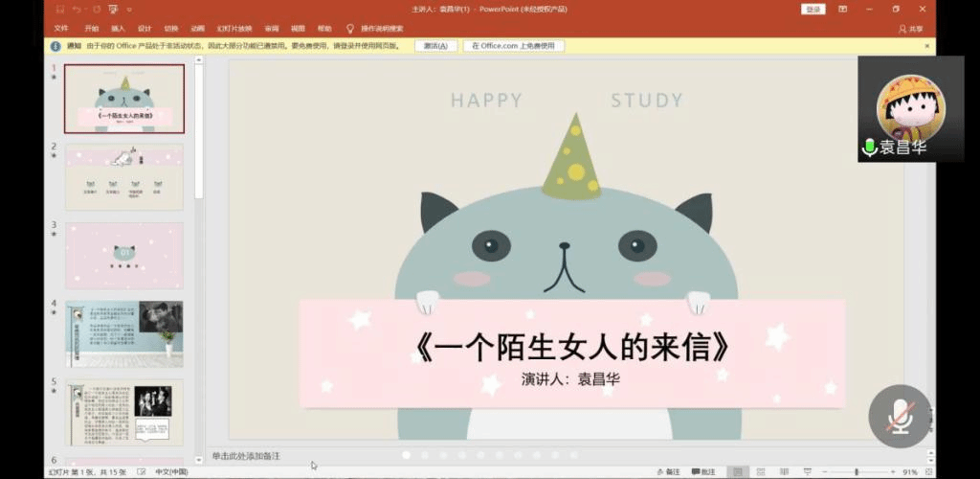Image resolution: width=980 pixels, height=479 pixels.
Task: Toggle the 备注 notes pane in status bar
Action: pyautogui.click(x=668, y=471)
